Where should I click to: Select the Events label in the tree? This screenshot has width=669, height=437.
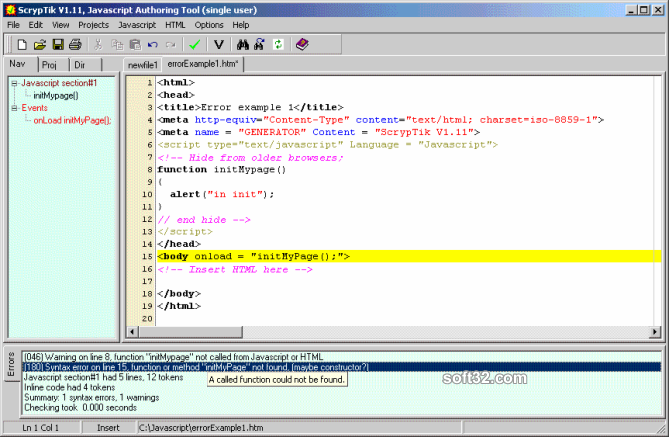(35, 108)
